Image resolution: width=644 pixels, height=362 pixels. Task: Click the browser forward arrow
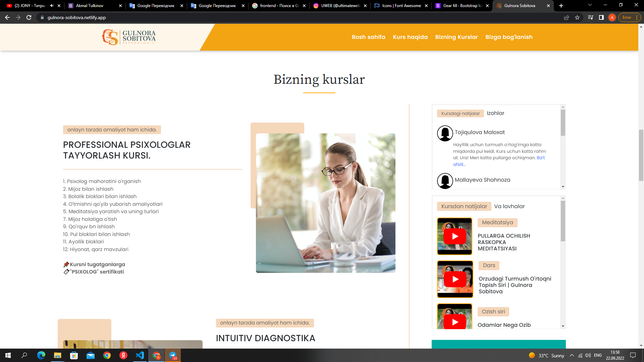pyautogui.click(x=18, y=17)
